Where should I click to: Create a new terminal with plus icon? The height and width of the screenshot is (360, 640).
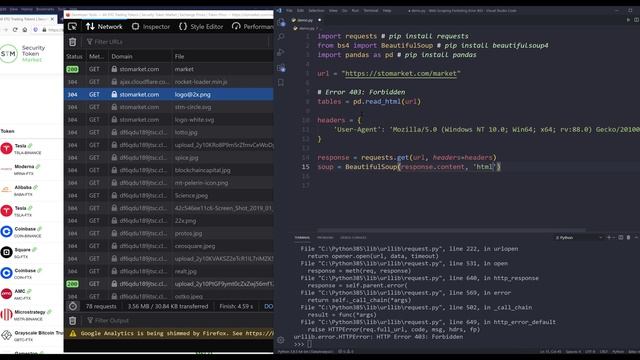point(609,238)
